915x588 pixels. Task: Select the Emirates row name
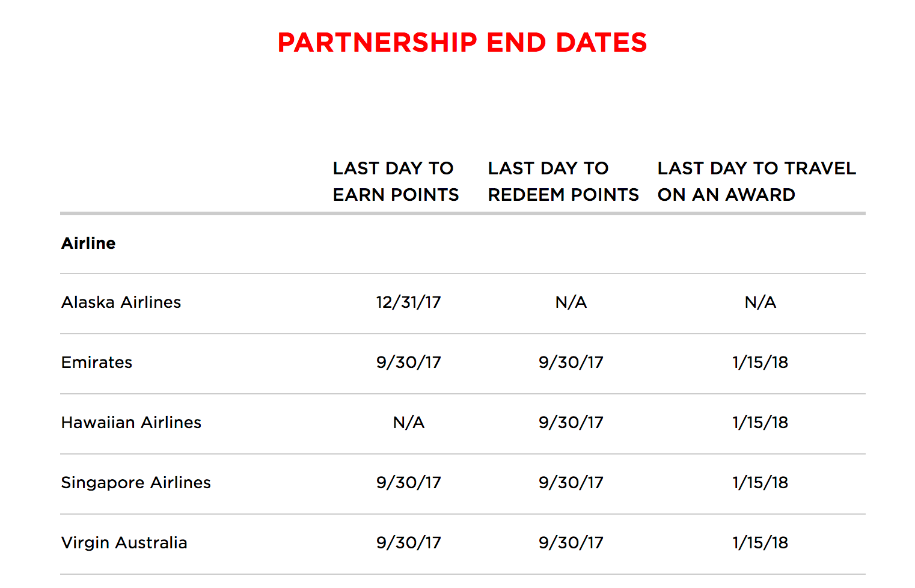[97, 362]
